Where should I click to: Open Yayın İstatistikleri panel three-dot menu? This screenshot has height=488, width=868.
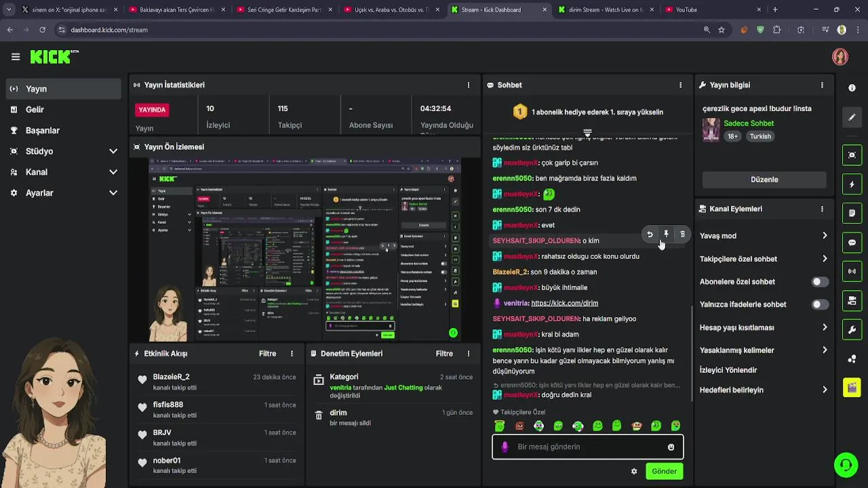(x=468, y=85)
